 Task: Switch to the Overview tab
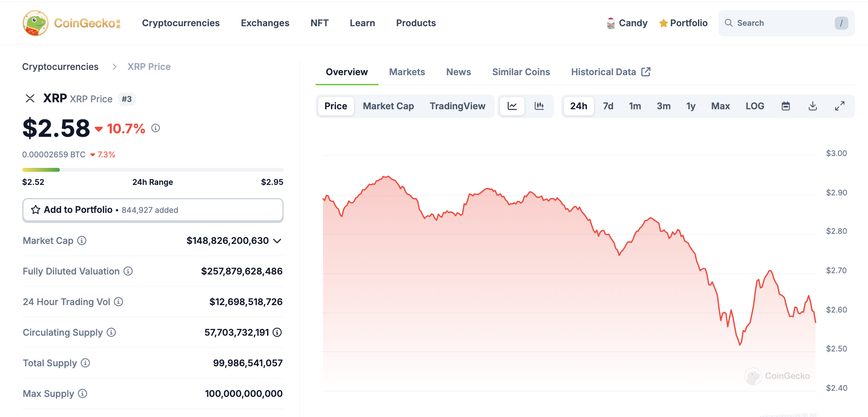[x=347, y=72]
